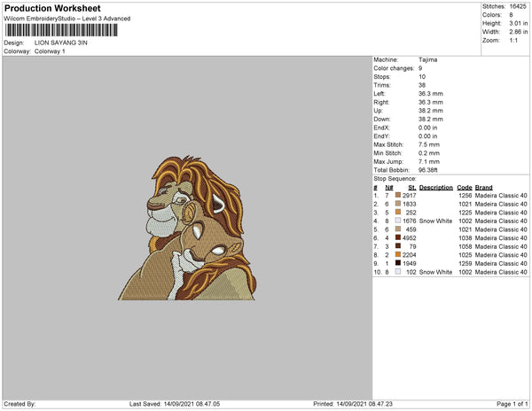Pick the orange swatch in the 252 stitches row
Image resolution: width=532 pixels, height=411 pixels.
[x=398, y=212]
